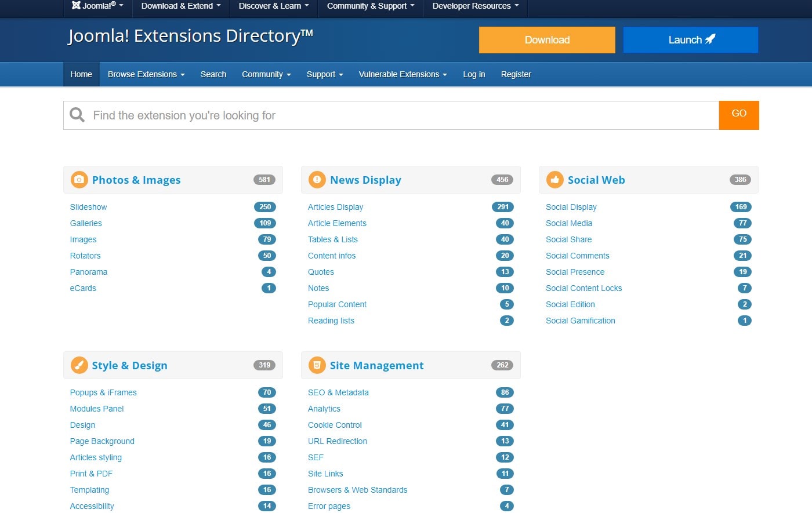Expand the Community menu in blue navbar
This screenshot has height=513, width=812.
[x=266, y=74]
